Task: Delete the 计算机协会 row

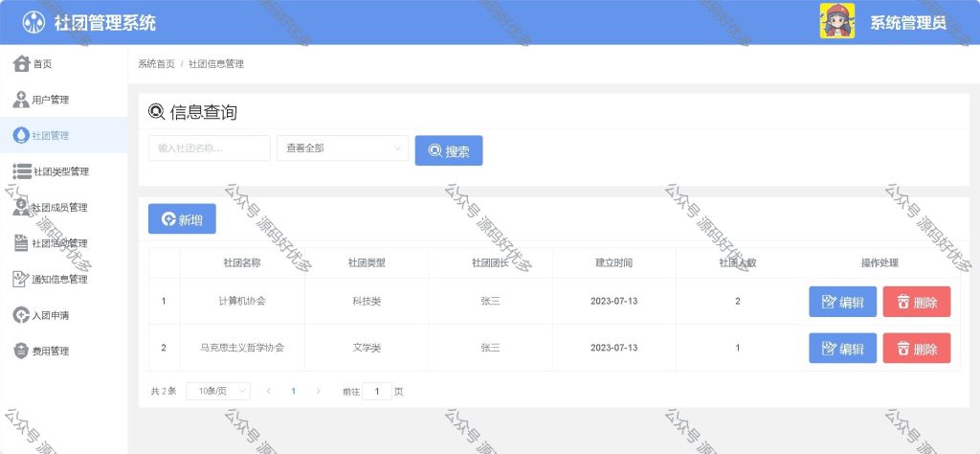Action: (x=917, y=302)
